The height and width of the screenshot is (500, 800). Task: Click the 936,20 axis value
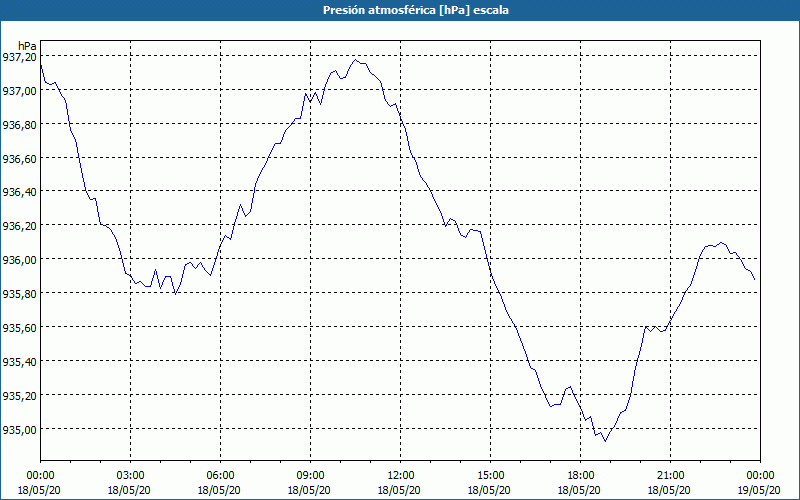19,226
